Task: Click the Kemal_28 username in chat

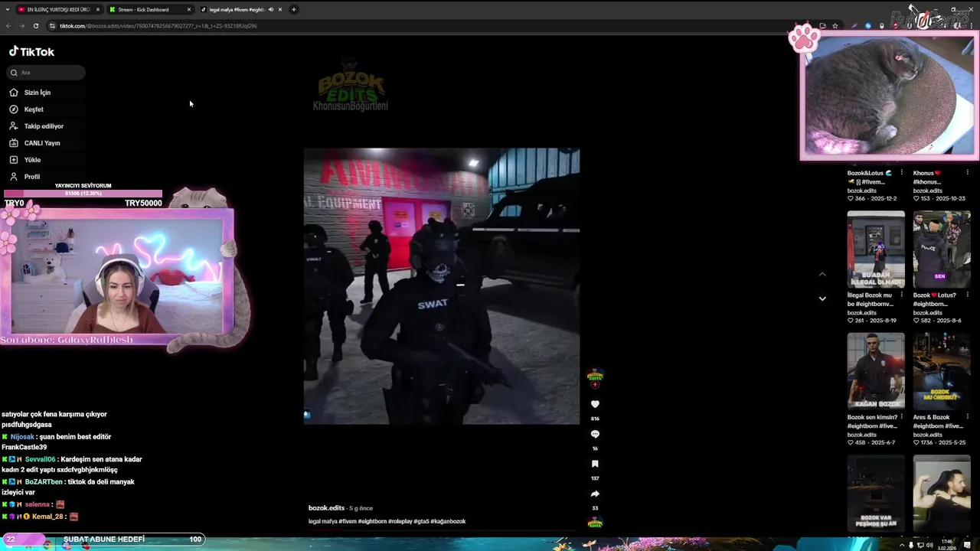Action: tap(47, 517)
